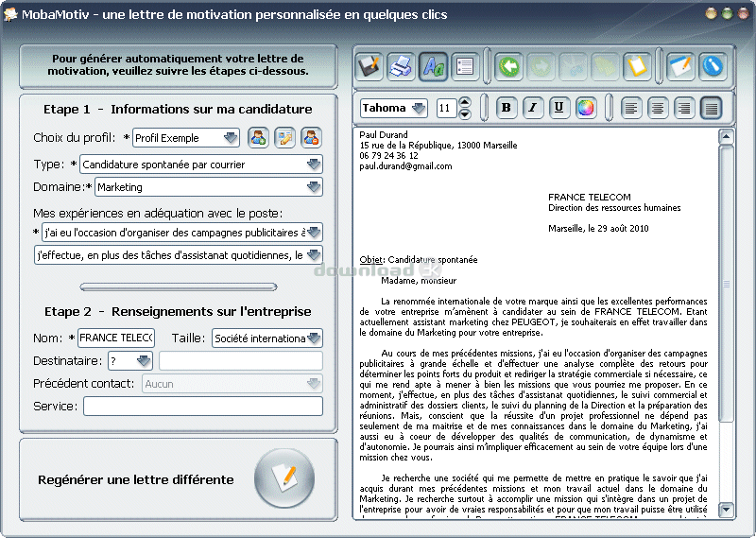Click the Objet: Candidature spontanée line

click(419, 260)
